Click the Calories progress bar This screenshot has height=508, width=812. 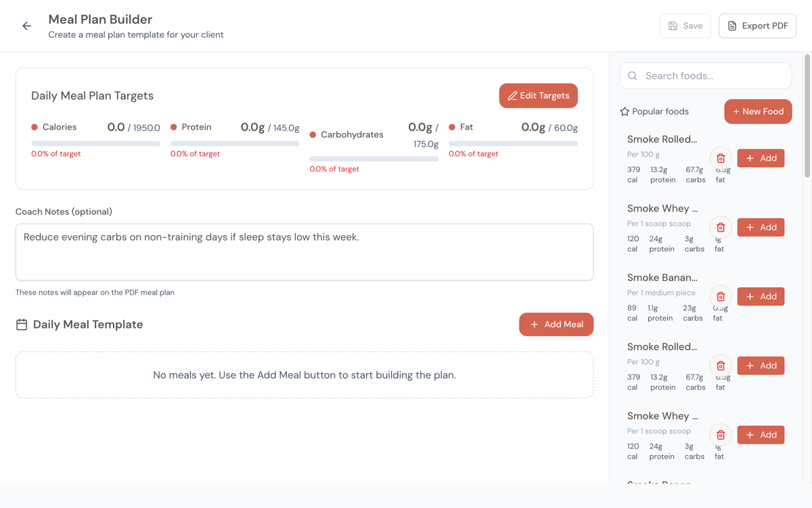[x=95, y=142]
